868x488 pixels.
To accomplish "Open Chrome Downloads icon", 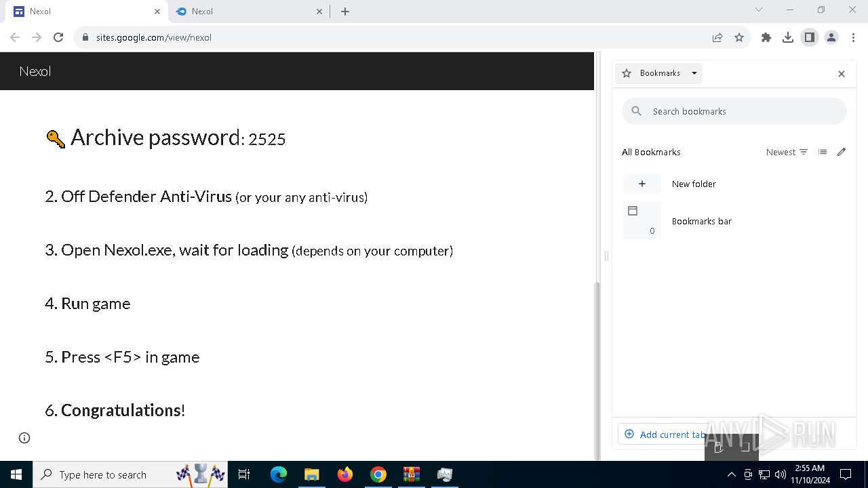I will coord(788,37).
